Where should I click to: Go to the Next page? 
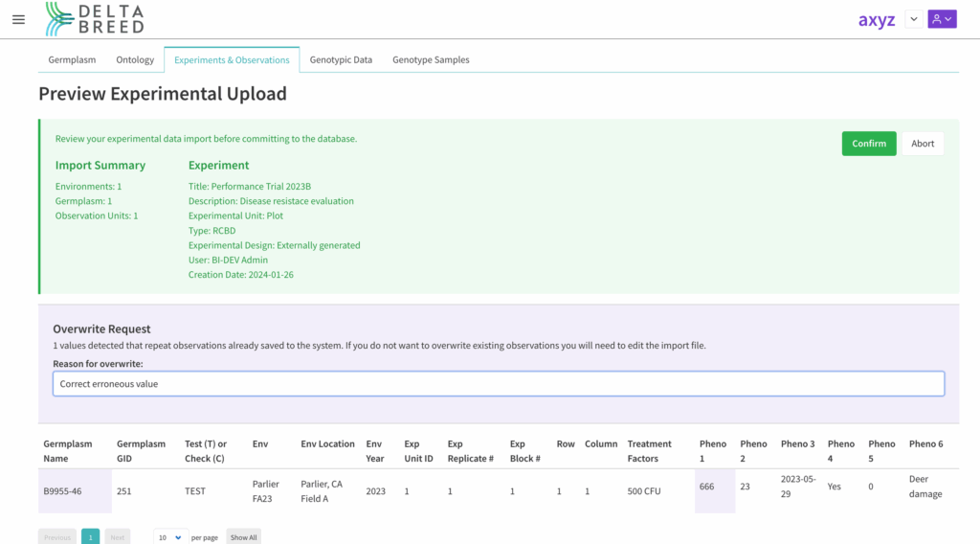(117, 537)
